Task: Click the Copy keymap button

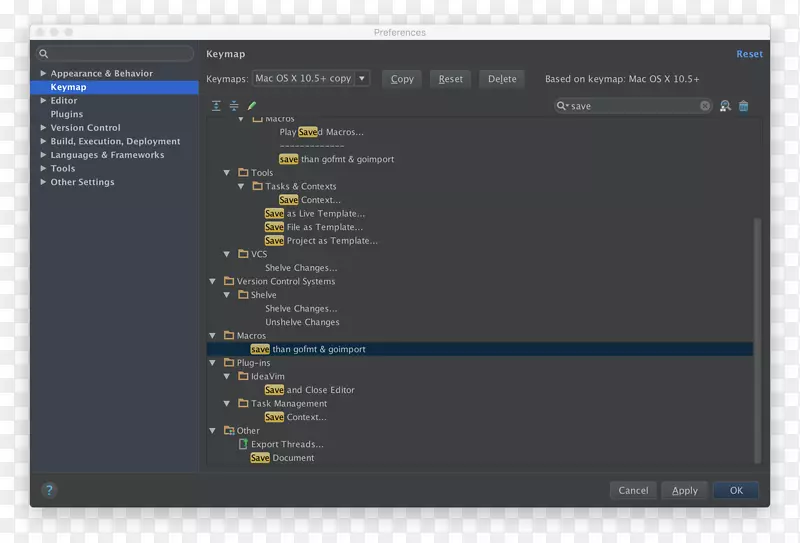Action: 402,79
